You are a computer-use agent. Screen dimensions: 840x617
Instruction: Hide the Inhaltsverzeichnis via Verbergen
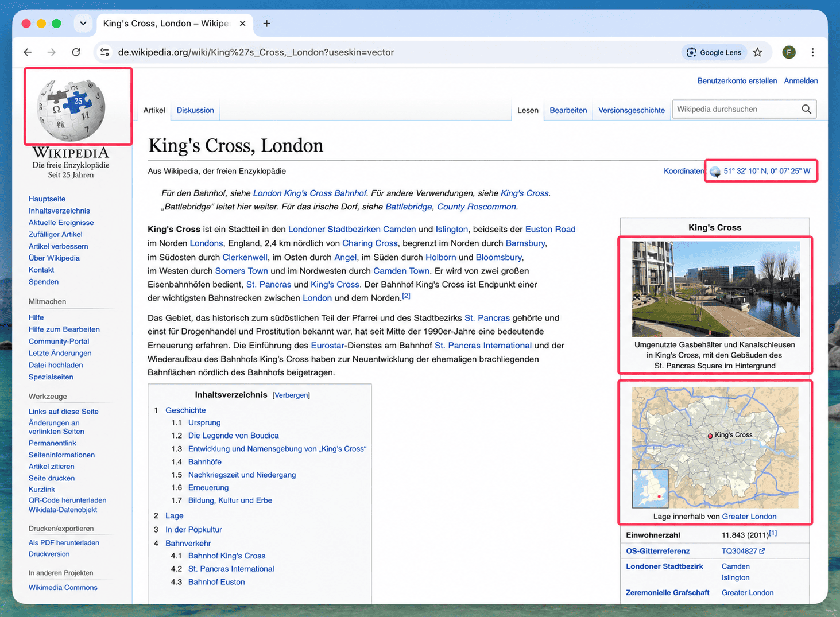point(291,395)
